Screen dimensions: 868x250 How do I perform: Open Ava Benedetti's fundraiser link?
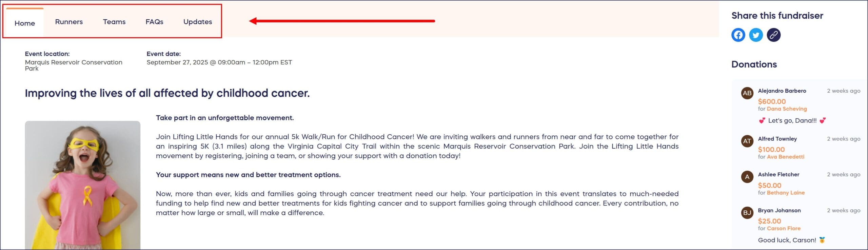click(785, 157)
